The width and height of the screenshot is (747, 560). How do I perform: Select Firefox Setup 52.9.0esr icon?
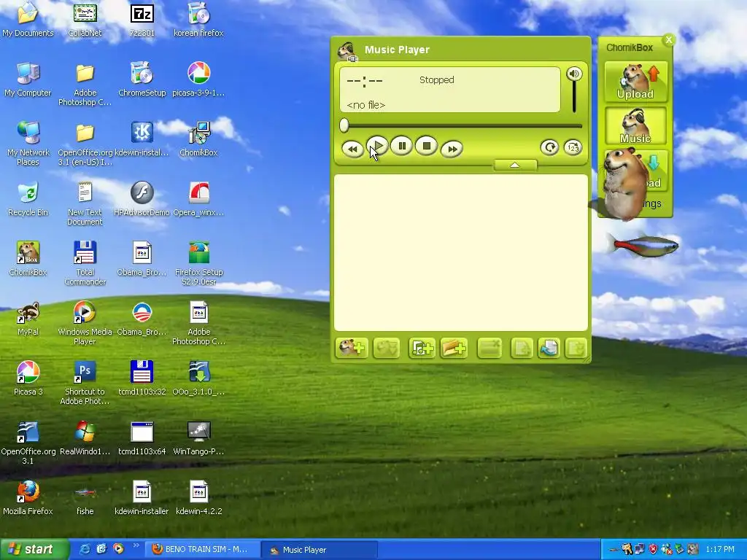coord(198,262)
